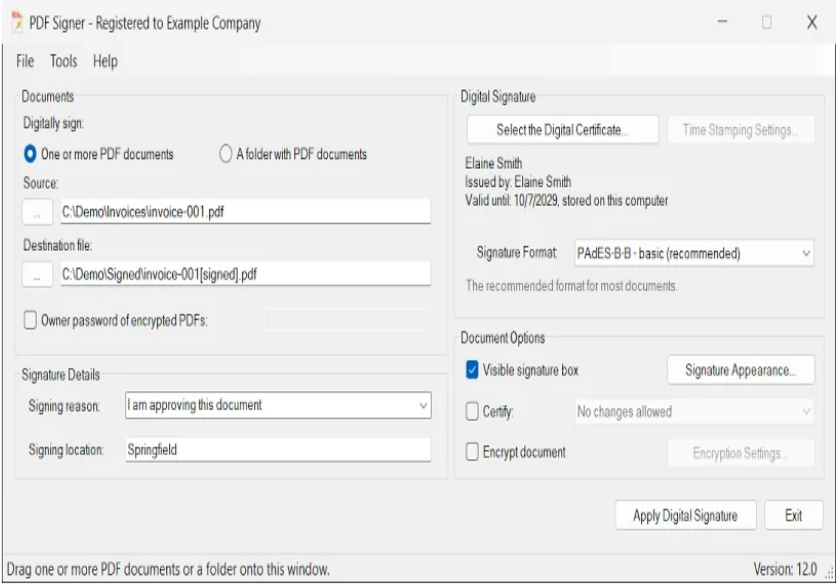Click the PDF Signer app icon in title bar
Viewport: 836px width, 584px height.
click(x=17, y=22)
